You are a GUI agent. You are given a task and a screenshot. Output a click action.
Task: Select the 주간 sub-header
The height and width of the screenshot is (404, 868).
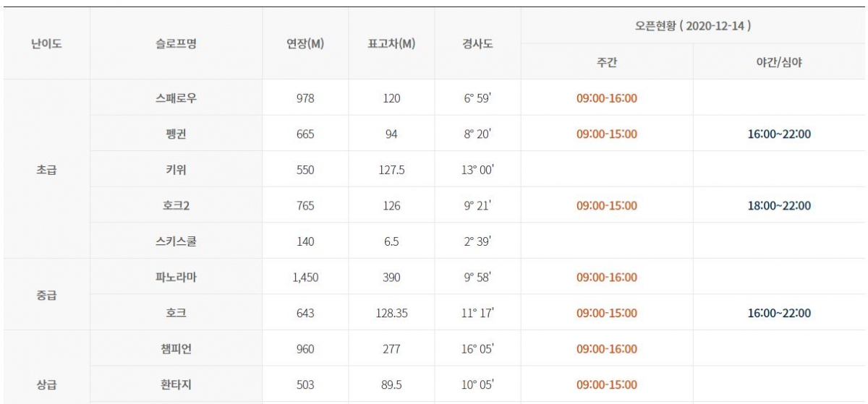pos(607,61)
